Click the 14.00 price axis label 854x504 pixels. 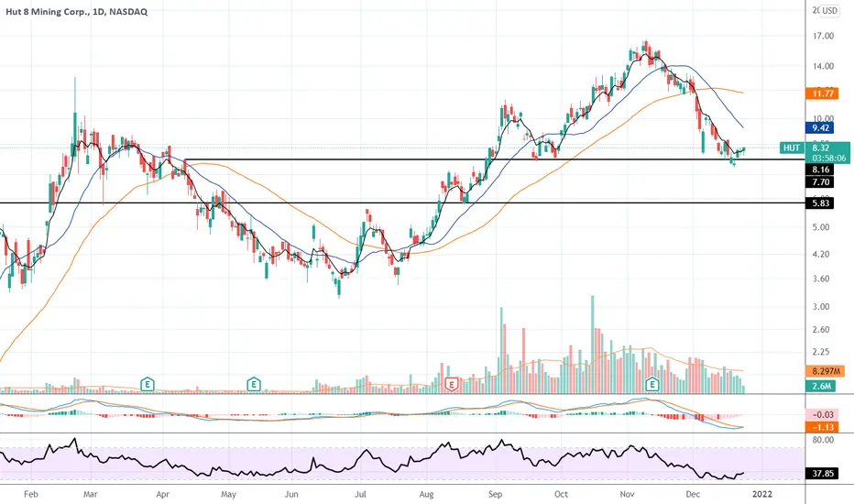(823, 67)
